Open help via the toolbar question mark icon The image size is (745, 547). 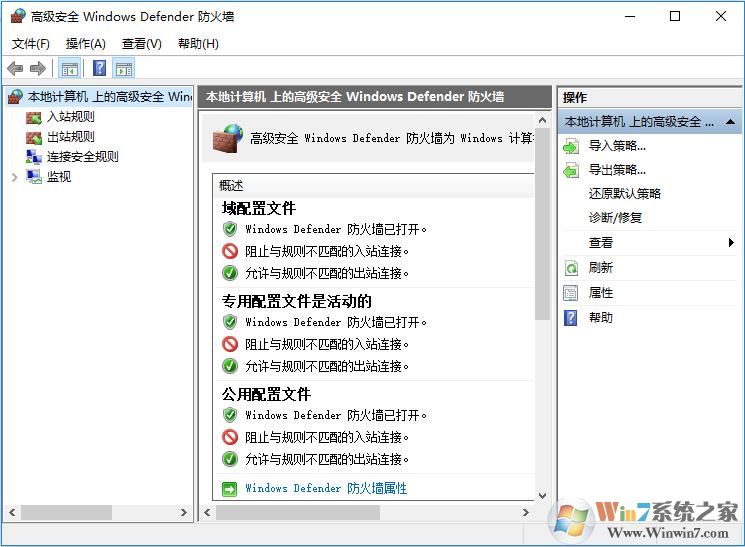coord(99,68)
